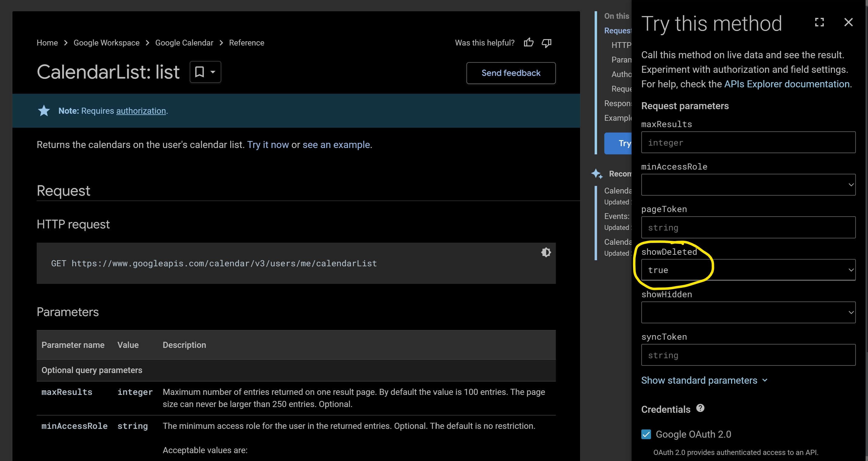The height and width of the screenshot is (461, 868).
Task: Click the thumbs down feedback icon
Action: (x=546, y=42)
